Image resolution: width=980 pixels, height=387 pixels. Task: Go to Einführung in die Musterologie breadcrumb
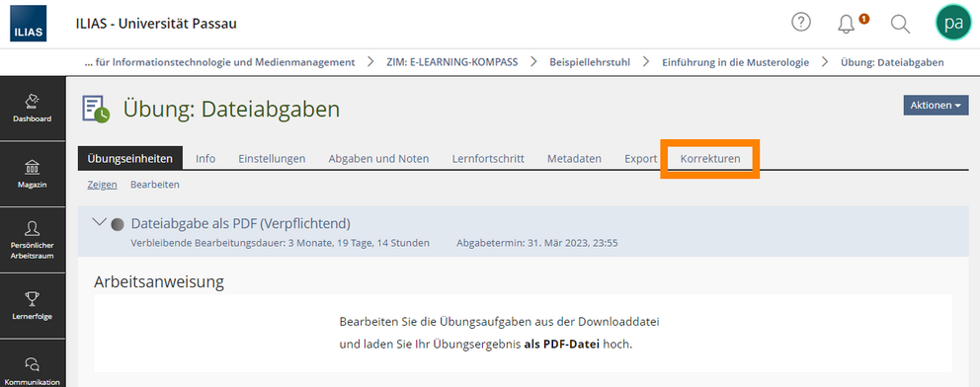pos(736,62)
